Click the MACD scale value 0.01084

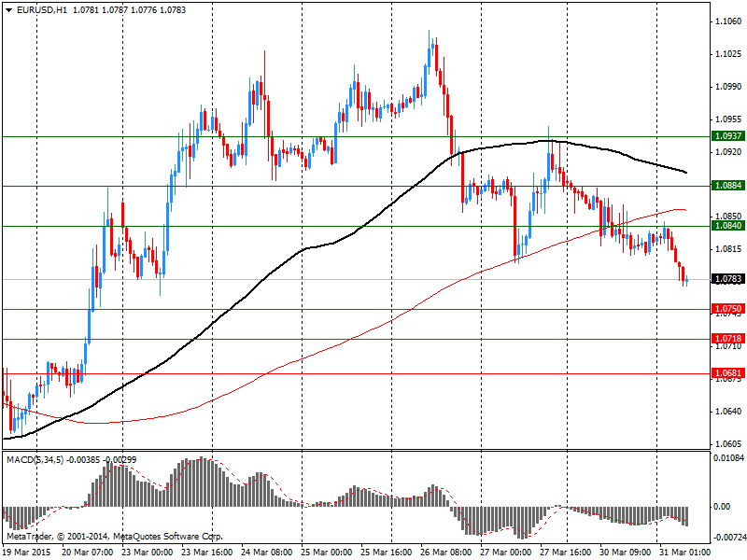pyautogui.click(x=728, y=457)
